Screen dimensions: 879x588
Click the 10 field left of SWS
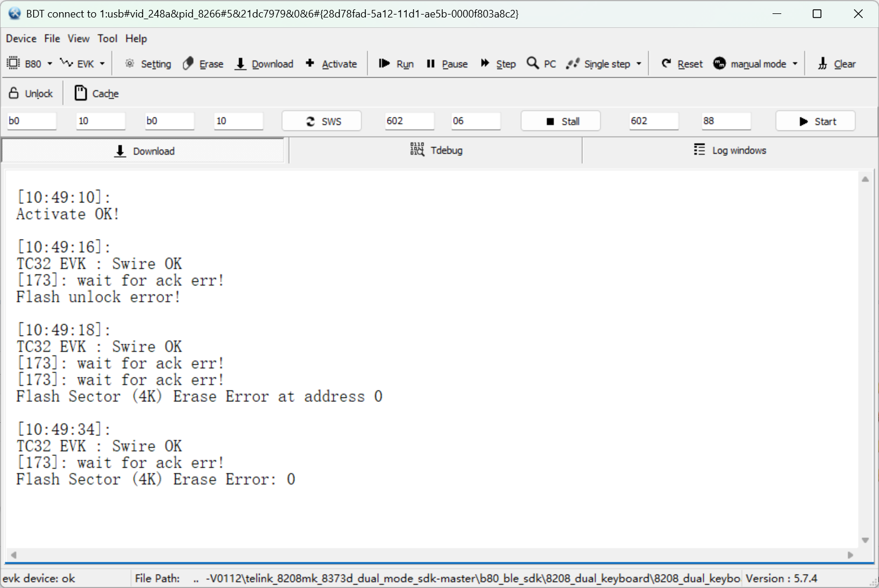[x=239, y=121]
